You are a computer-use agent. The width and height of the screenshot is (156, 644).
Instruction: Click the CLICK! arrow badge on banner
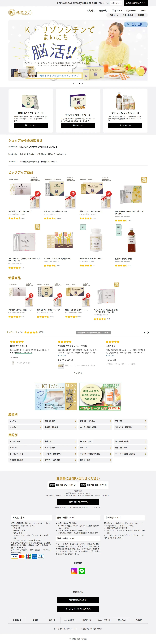(136, 24)
